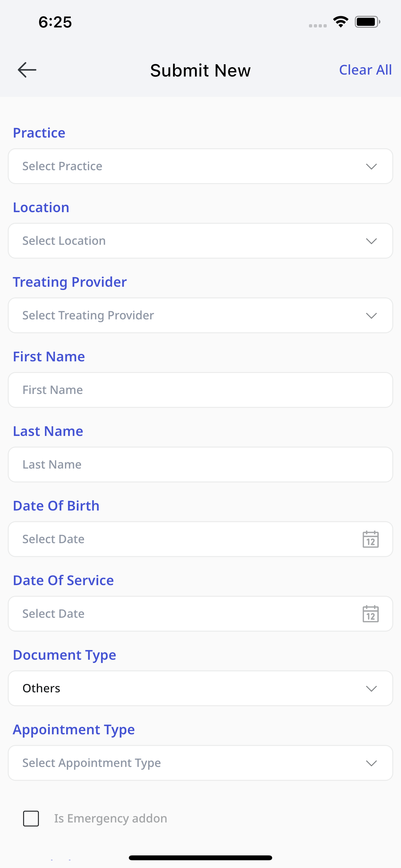Focus the First Name input field
This screenshot has height=868, width=401.
tap(200, 390)
